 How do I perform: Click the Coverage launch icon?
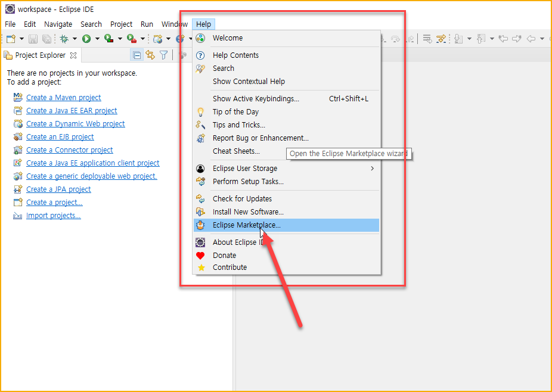[x=109, y=39]
